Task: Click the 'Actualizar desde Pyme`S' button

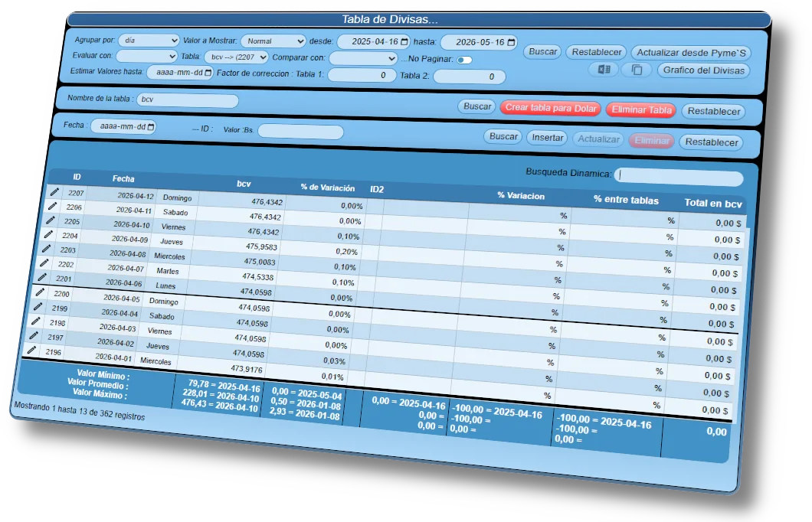Action: point(691,53)
